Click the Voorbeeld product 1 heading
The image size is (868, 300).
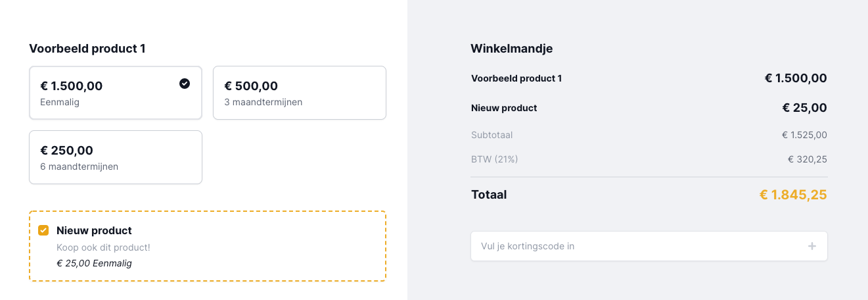coord(87,49)
